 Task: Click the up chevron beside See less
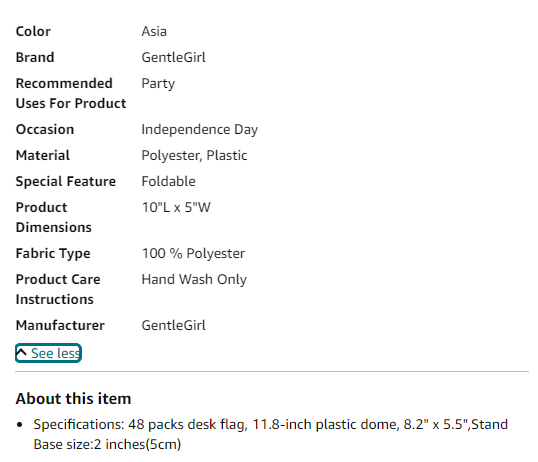(x=21, y=353)
